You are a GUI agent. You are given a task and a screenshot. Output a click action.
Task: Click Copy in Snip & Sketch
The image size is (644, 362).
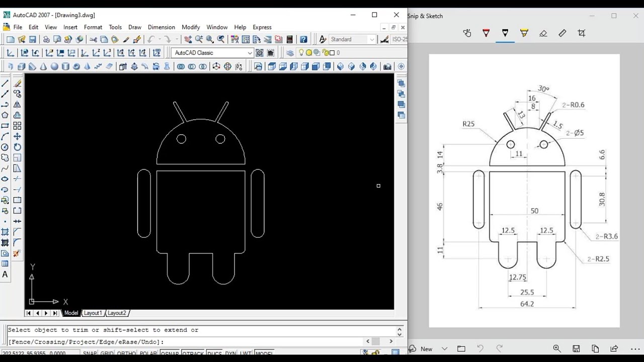[x=595, y=348]
